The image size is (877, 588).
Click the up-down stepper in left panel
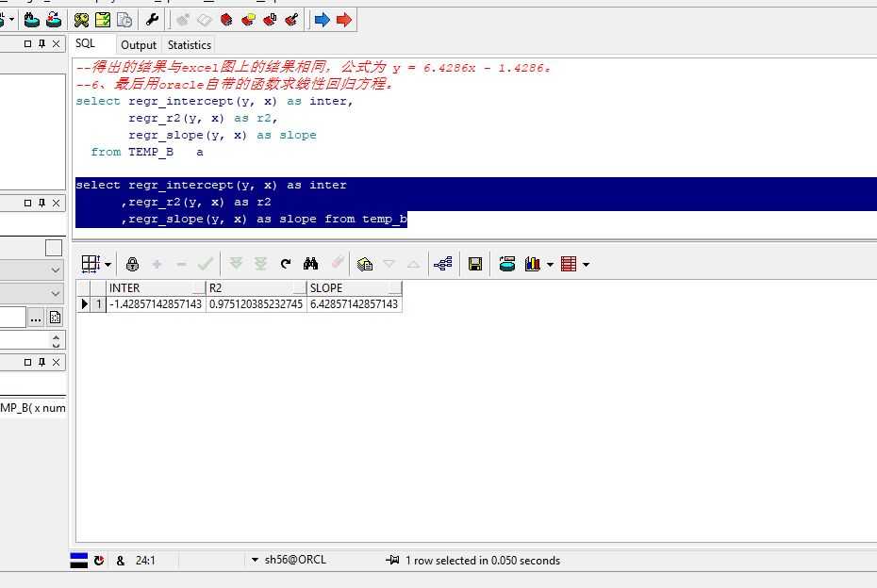click(56, 340)
